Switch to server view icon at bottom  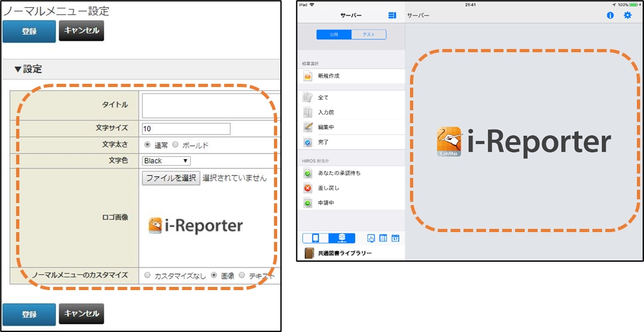pyautogui.click(x=342, y=239)
